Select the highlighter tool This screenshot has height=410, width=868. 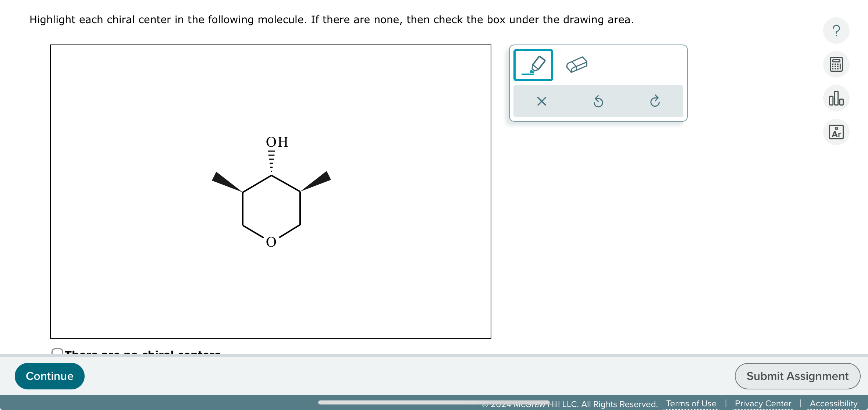[x=533, y=65]
